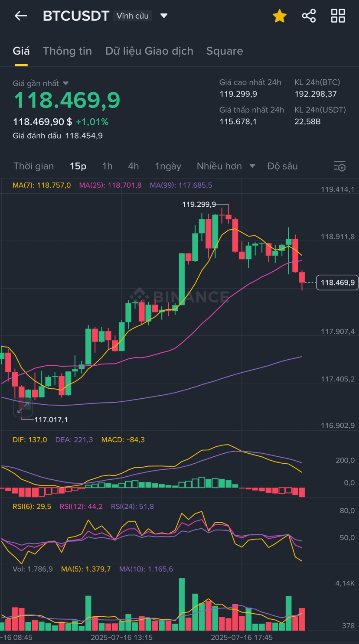The height and width of the screenshot is (644, 359).
Task: Tap the 119.299,9 high price marker
Action: (x=199, y=204)
